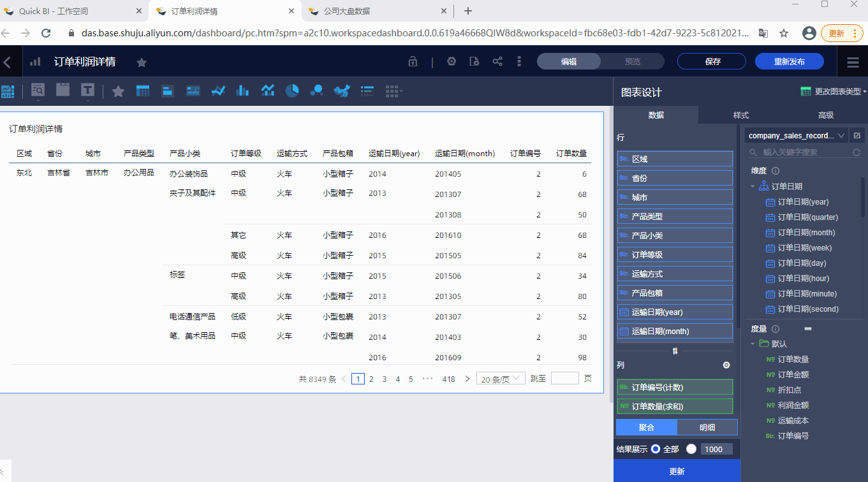
Task: Click the 更新 button at bottom
Action: tap(677, 471)
